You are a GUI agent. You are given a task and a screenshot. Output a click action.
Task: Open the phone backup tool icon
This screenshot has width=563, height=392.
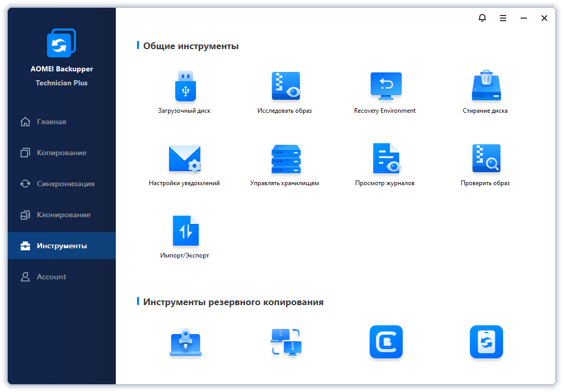point(486,342)
